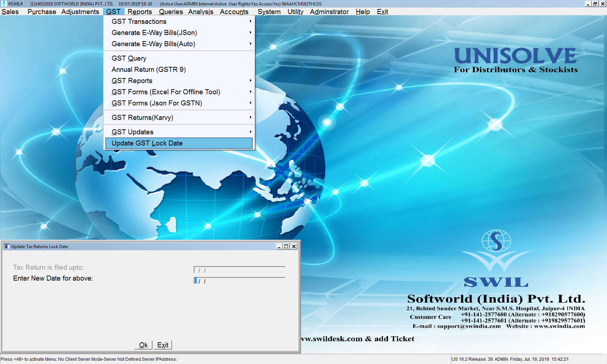Open the Sales menu
Viewport: 607px width, 364px height.
(x=10, y=12)
